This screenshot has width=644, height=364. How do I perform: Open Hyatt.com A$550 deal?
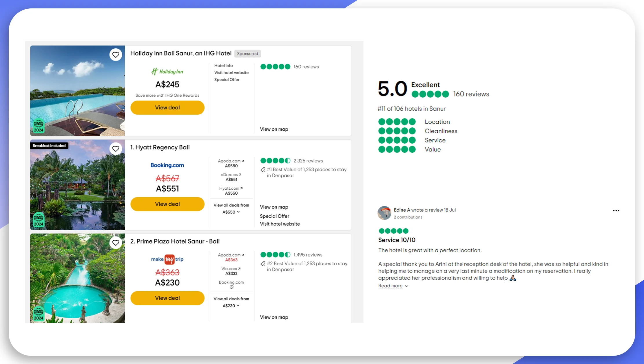coord(231,191)
